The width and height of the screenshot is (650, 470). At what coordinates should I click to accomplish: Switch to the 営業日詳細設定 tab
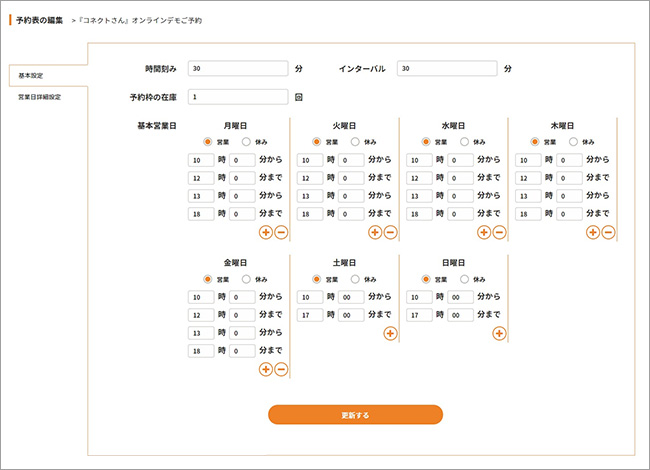(40, 97)
